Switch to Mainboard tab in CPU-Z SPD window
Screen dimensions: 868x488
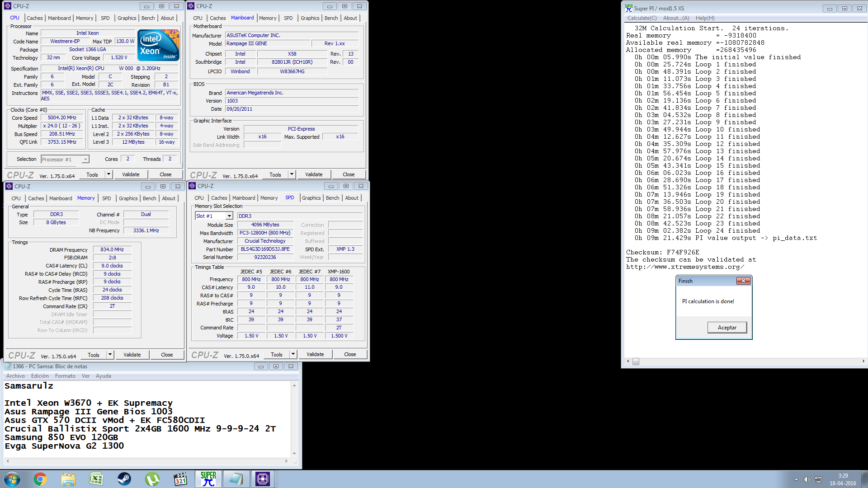(244, 198)
